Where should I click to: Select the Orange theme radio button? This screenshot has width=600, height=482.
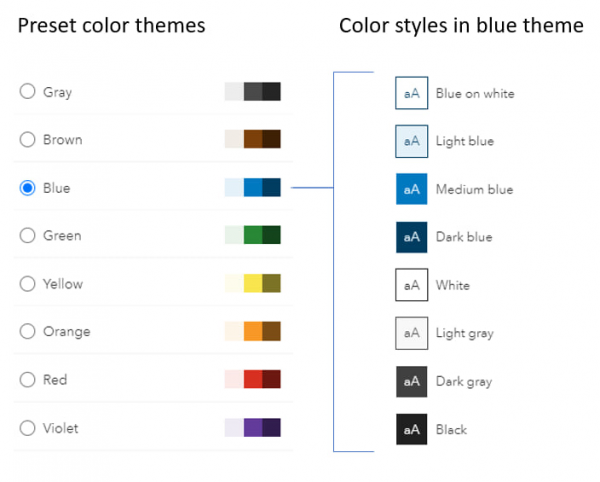28,331
